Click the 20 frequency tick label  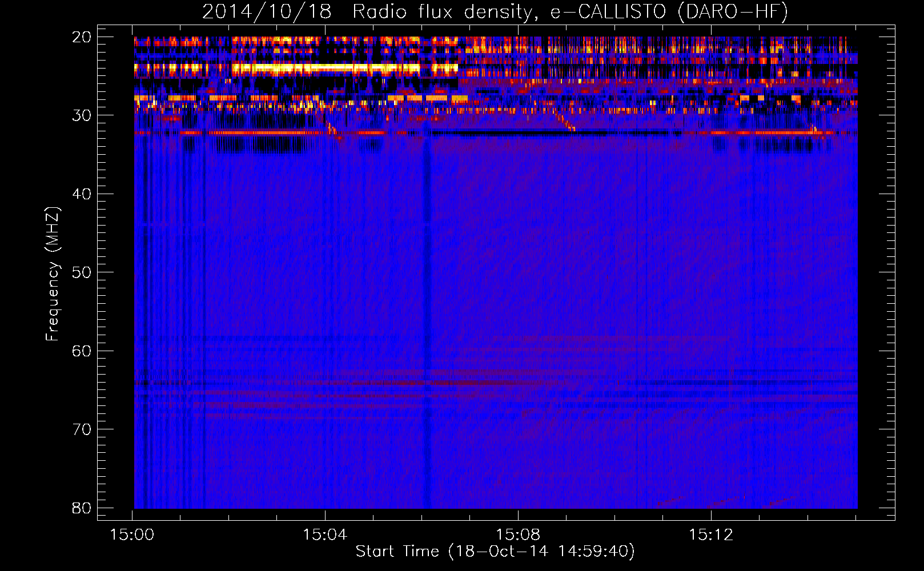(82, 37)
